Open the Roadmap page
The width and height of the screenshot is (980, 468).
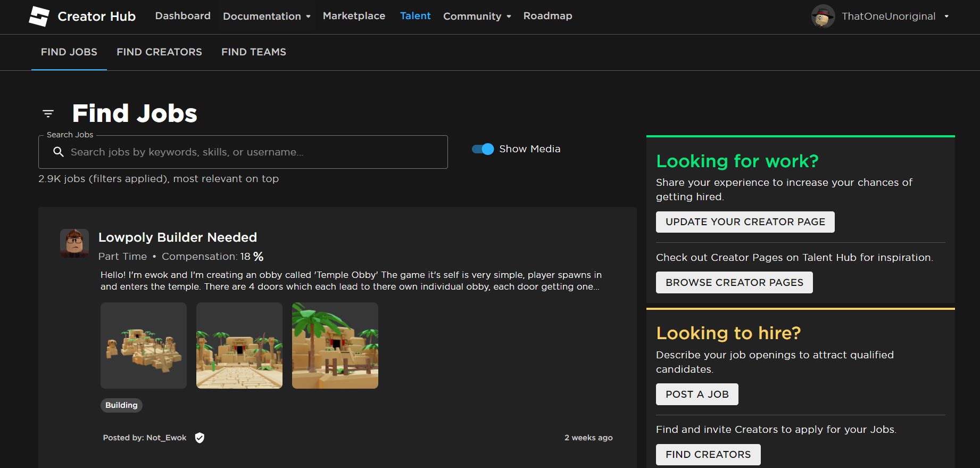coord(547,16)
